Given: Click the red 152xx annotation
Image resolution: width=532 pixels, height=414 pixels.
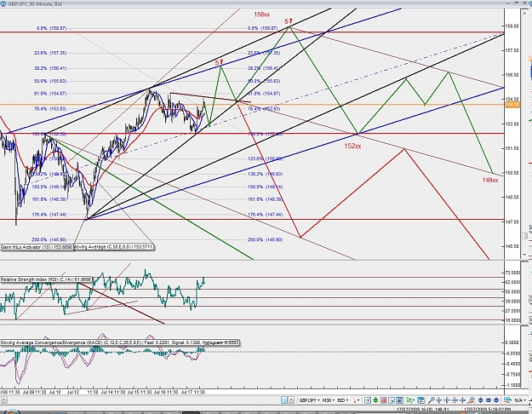Looking at the screenshot, I should 353,146.
